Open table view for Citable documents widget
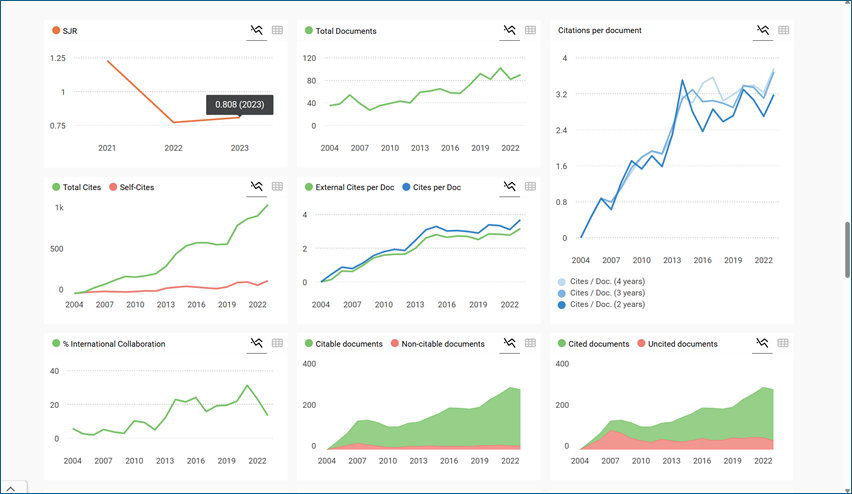The image size is (852, 494). [x=531, y=343]
